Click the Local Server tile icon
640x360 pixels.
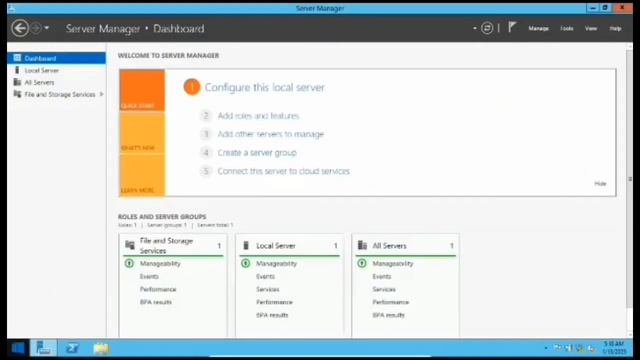[246, 245]
